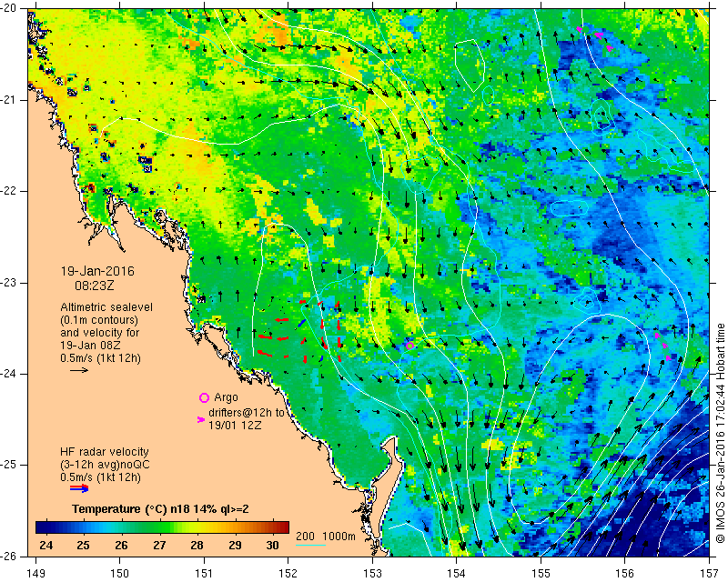Image resolution: width=728 pixels, height=582 pixels.
Task: Click the temperature color bar gradient
Action: coord(163,527)
